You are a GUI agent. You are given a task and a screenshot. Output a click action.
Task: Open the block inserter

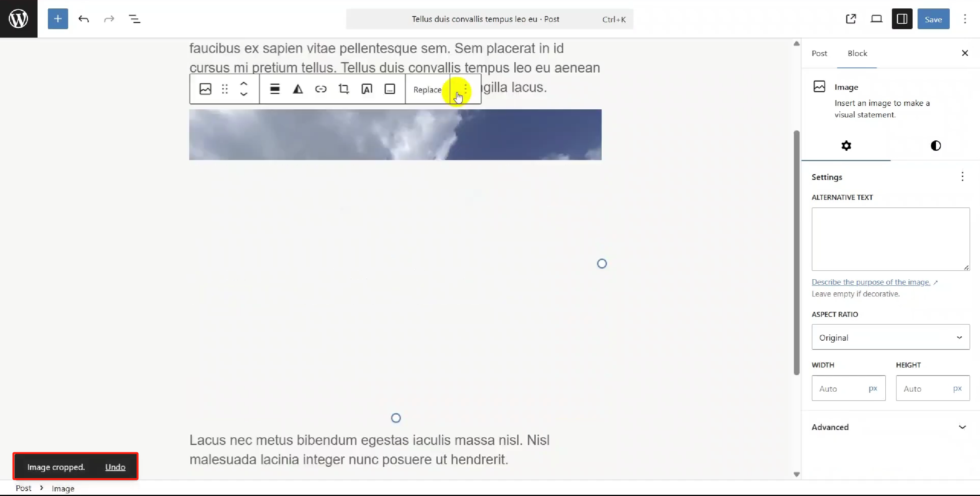pyautogui.click(x=58, y=18)
